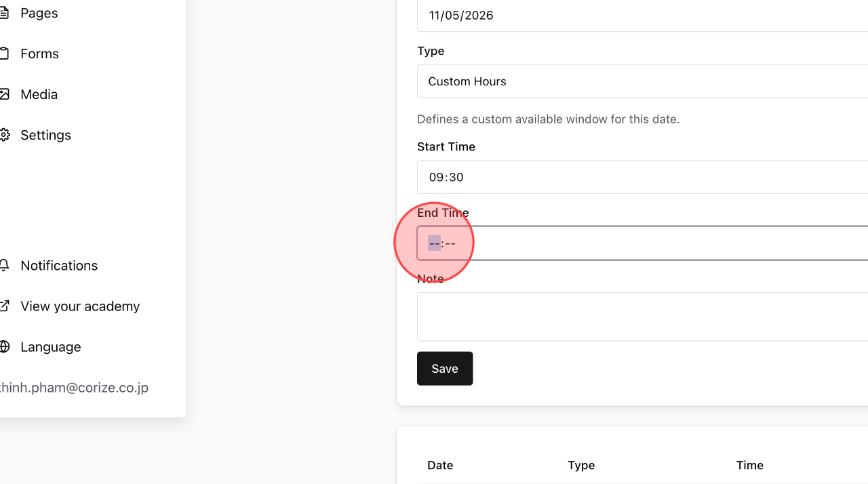Image resolution: width=868 pixels, height=484 pixels.
Task: Click the Save button
Action: 445,369
